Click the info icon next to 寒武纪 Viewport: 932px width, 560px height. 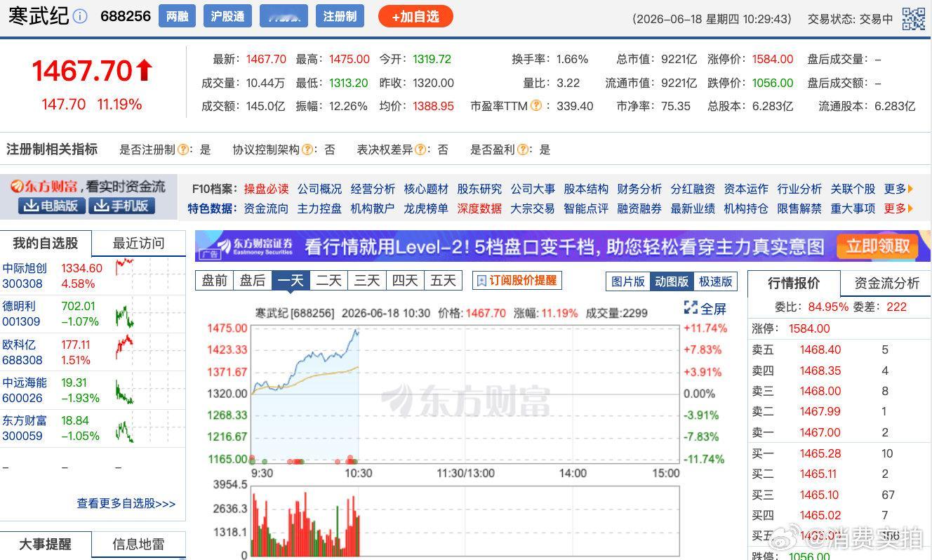(x=80, y=16)
